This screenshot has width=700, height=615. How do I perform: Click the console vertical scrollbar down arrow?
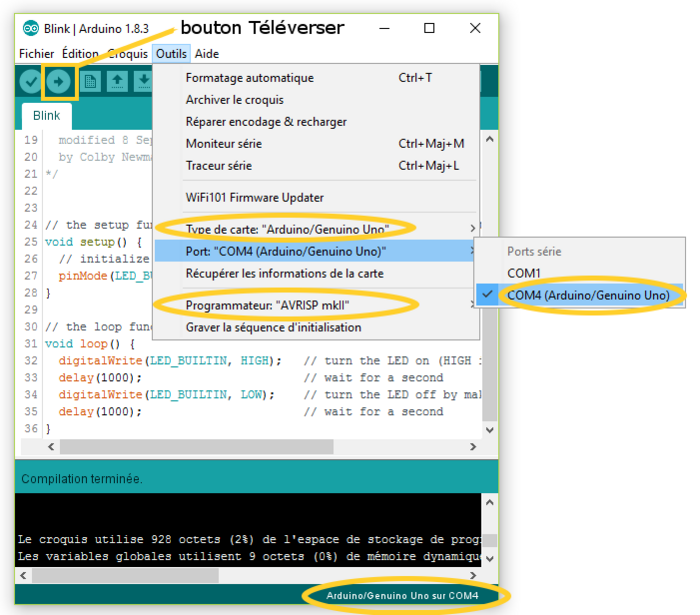[490, 559]
